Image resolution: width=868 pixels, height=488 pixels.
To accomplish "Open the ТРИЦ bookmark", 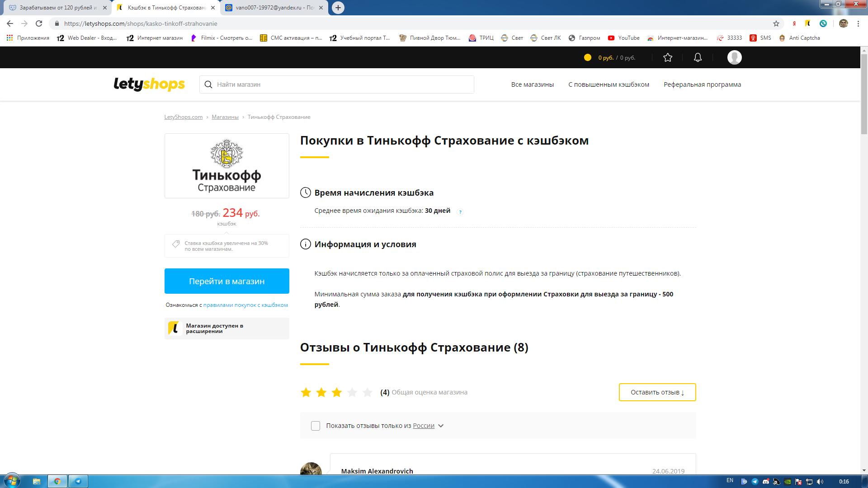I will 481,38.
